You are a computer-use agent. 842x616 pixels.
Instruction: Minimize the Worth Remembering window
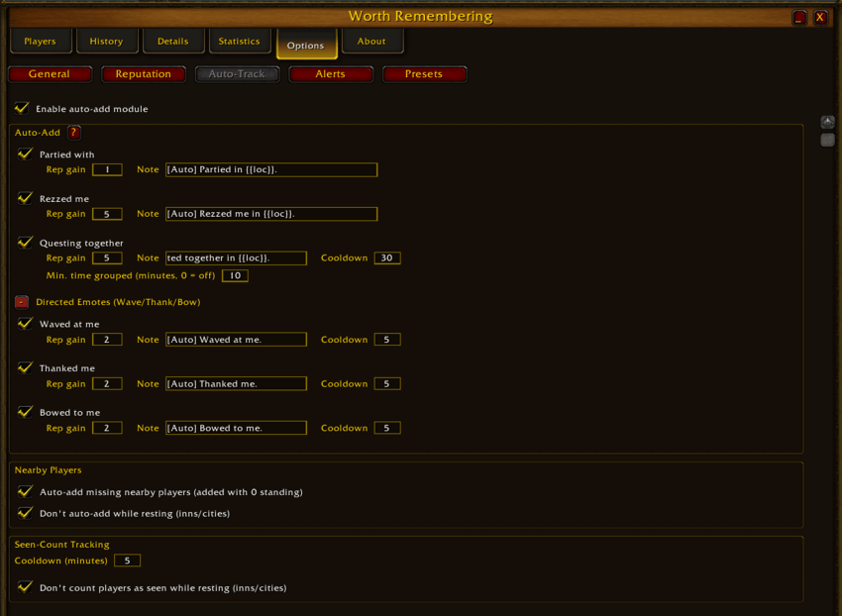799,18
